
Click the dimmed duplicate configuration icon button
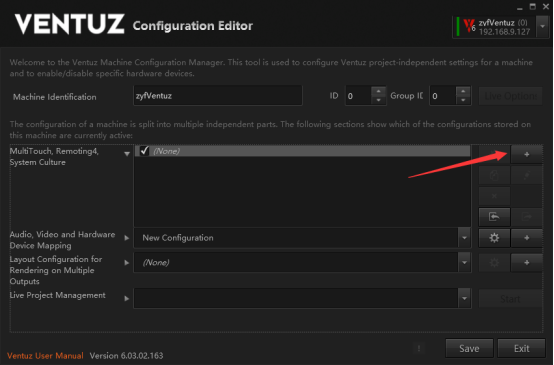494,175
